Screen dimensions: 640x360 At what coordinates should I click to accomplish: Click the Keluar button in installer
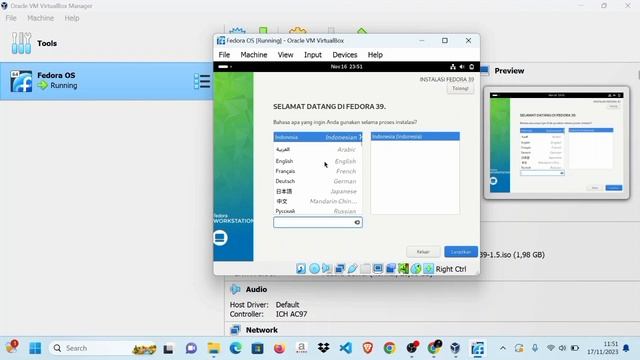[423, 252]
